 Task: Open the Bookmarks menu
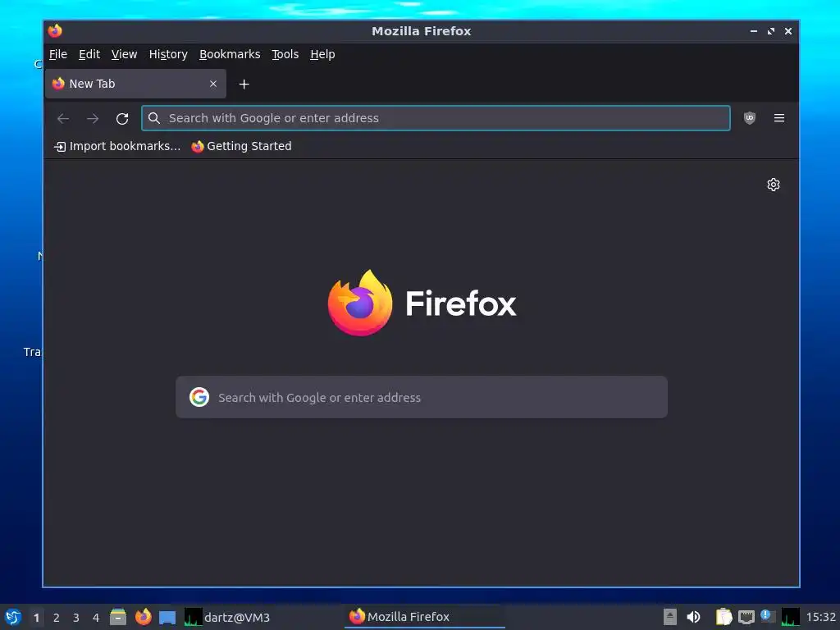[x=230, y=54]
